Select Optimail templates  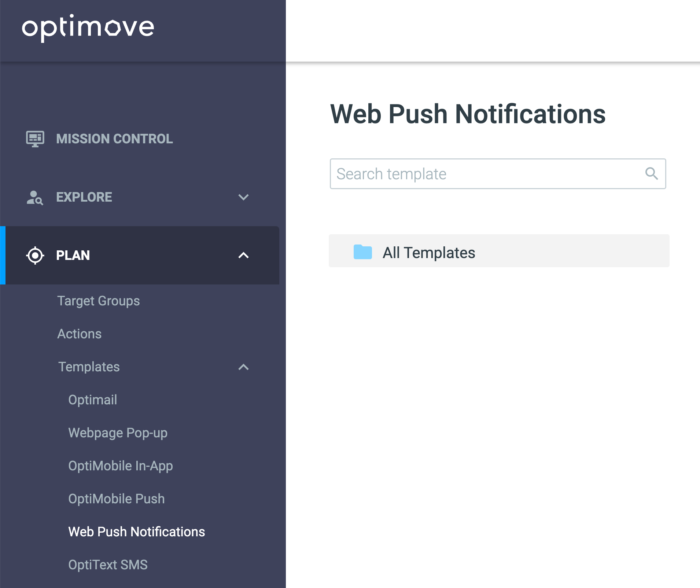pos(93,400)
